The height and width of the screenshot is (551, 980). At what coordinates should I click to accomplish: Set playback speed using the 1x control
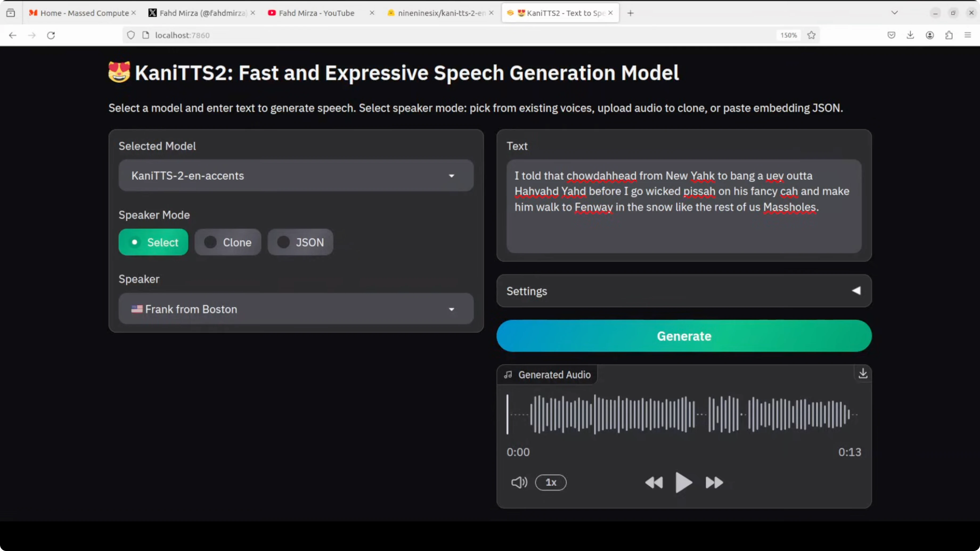click(551, 482)
